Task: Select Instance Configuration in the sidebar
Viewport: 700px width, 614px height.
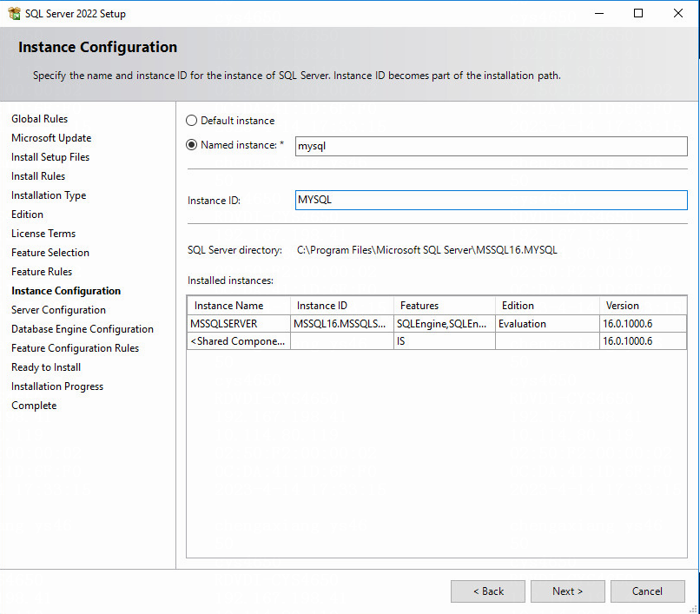Action: [66, 291]
